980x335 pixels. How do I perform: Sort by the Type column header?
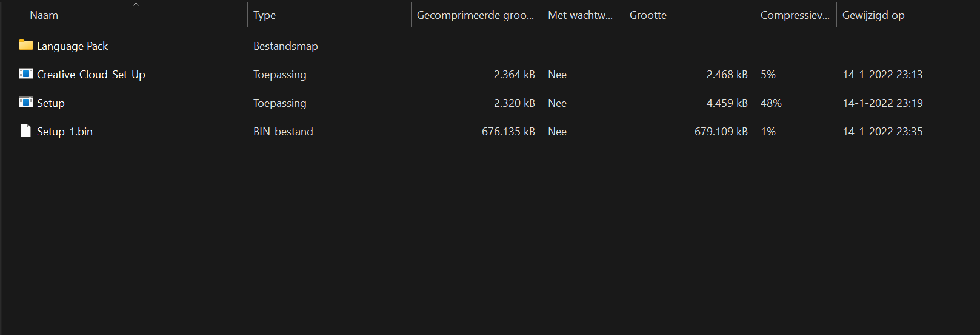pos(264,15)
